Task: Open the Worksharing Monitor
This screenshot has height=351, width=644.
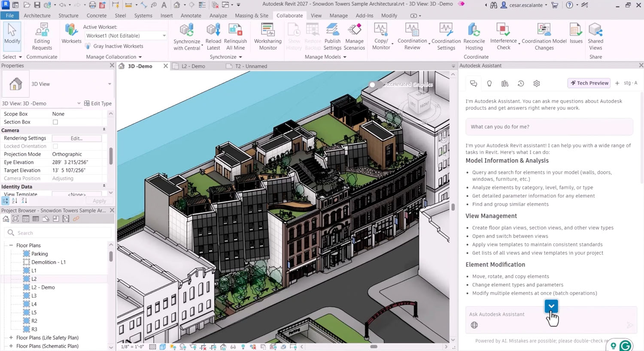Action: tap(268, 37)
